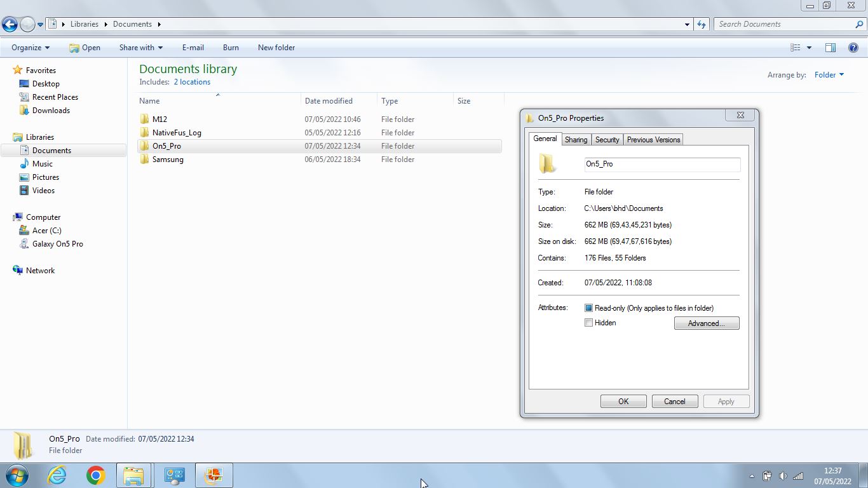Open Advanced attributes button
The width and height of the screenshot is (868, 488).
[x=707, y=323]
